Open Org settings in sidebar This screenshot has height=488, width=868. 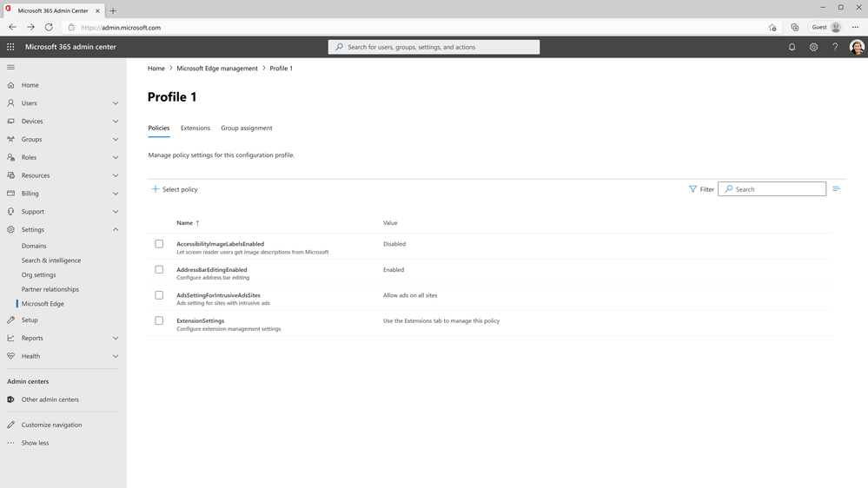click(39, 274)
